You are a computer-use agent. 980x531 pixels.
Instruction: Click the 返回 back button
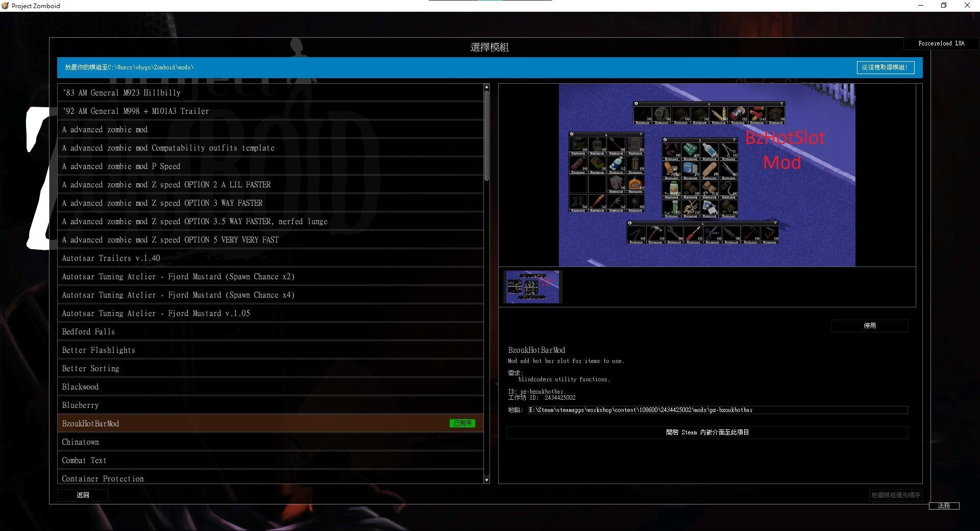[83, 495]
